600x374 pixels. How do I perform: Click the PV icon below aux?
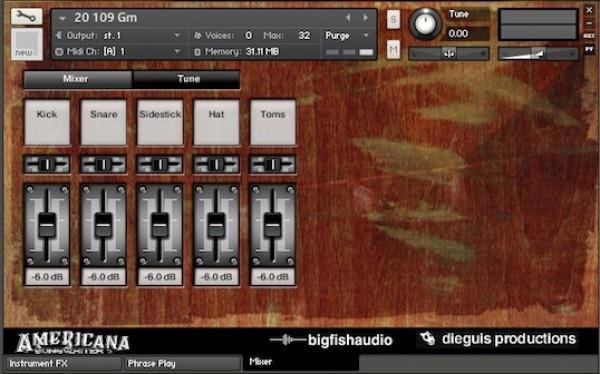(589, 49)
